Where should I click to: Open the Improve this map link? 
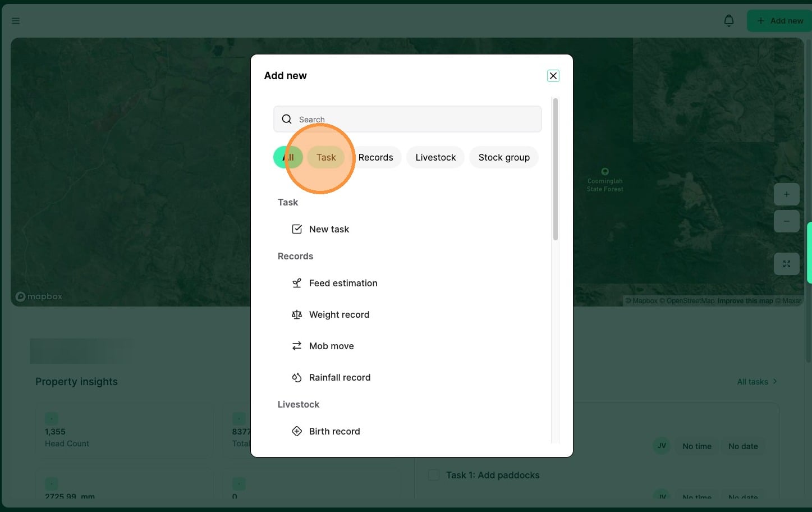(745, 301)
